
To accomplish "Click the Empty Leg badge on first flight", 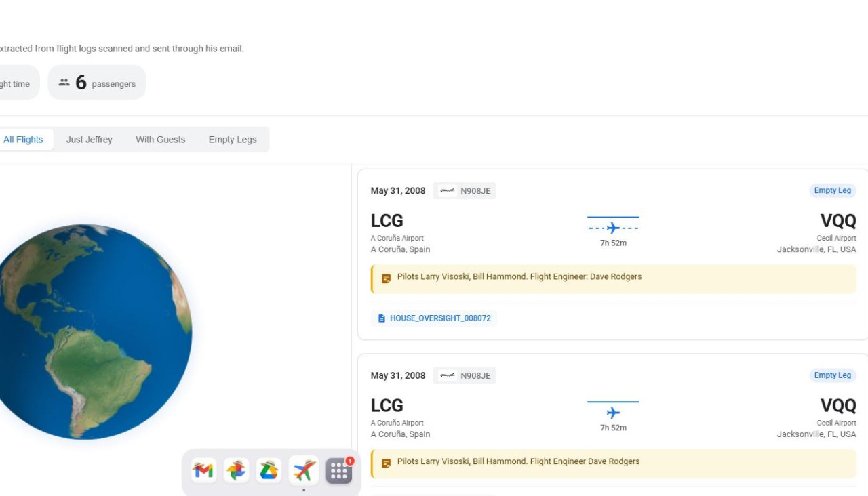I will coord(832,191).
